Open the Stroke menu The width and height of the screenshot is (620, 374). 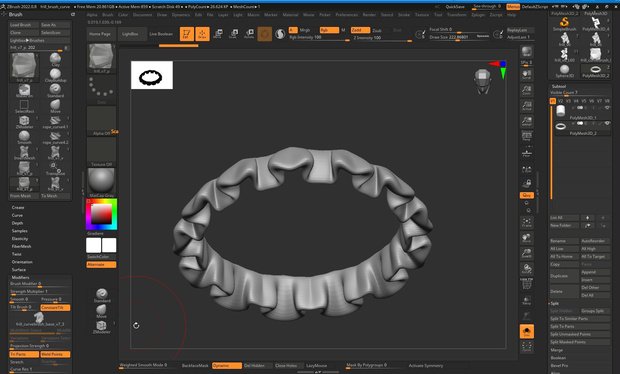[x=404, y=15]
